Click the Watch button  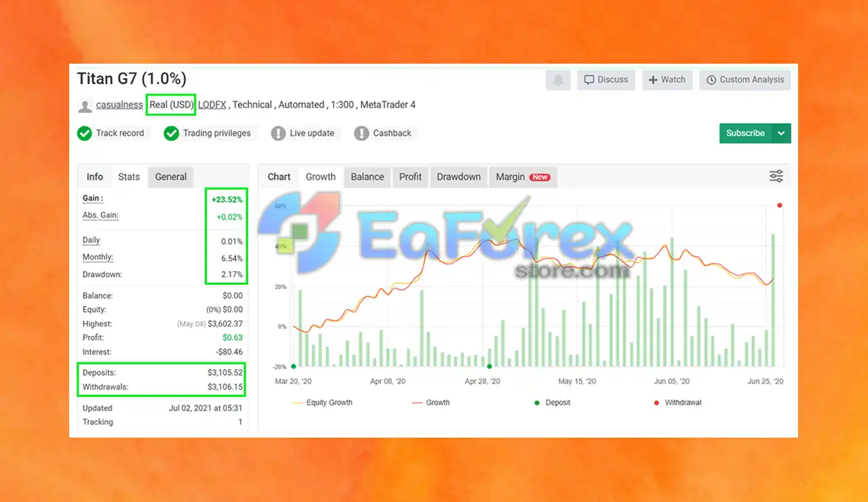click(x=667, y=80)
